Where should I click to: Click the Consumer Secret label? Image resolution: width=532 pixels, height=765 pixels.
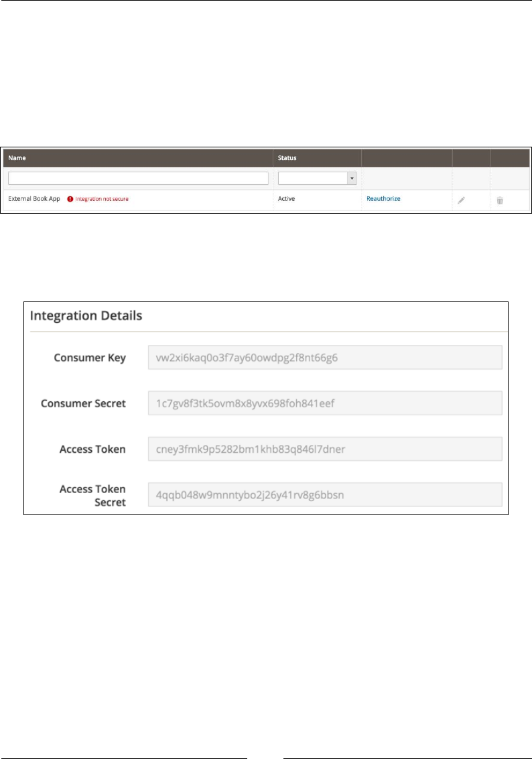pos(83,403)
